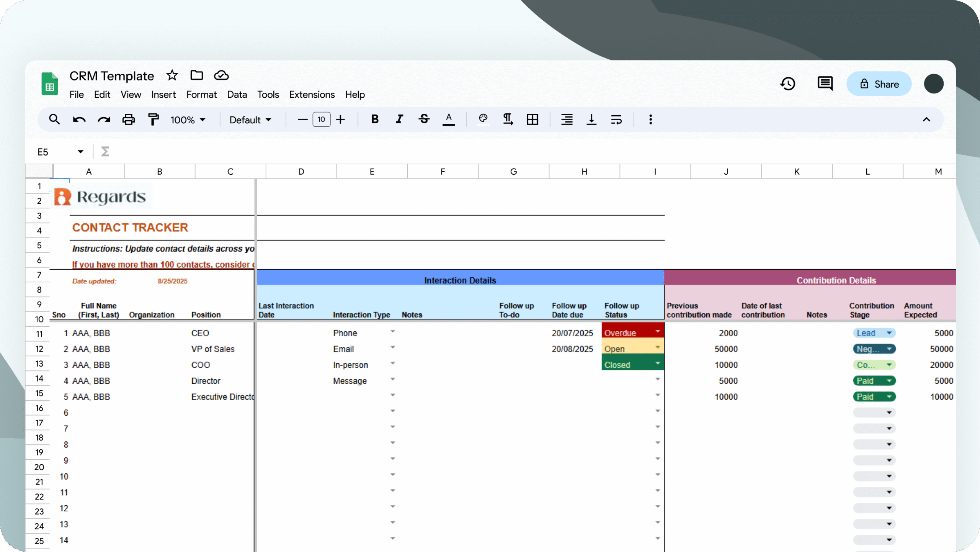
Task: Open the fill color palette icon
Action: tap(483, 119)
